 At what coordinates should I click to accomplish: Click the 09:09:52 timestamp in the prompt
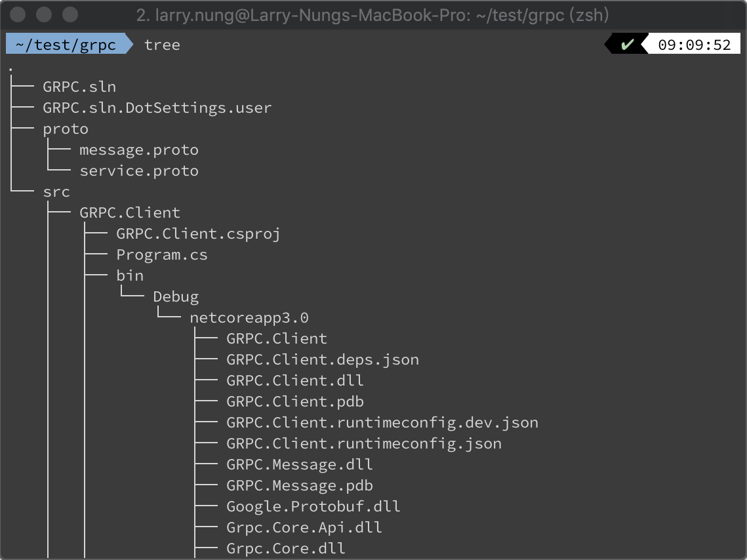(x=694, y=45)
